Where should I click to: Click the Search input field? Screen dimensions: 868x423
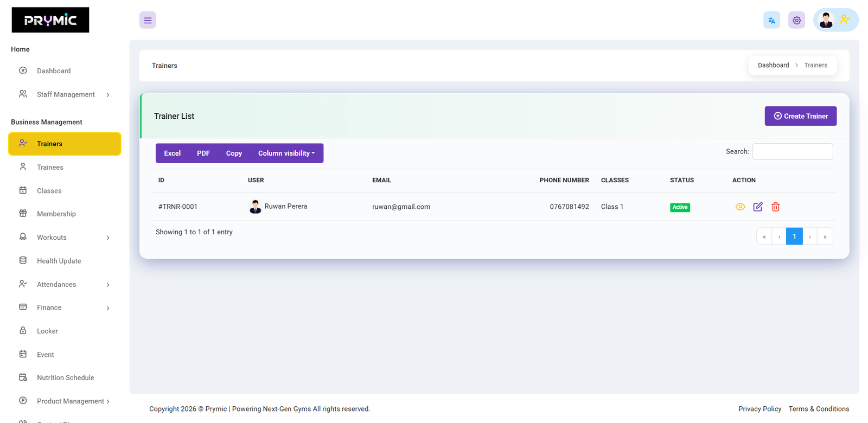pyautogui.click(x=792, y=152)
